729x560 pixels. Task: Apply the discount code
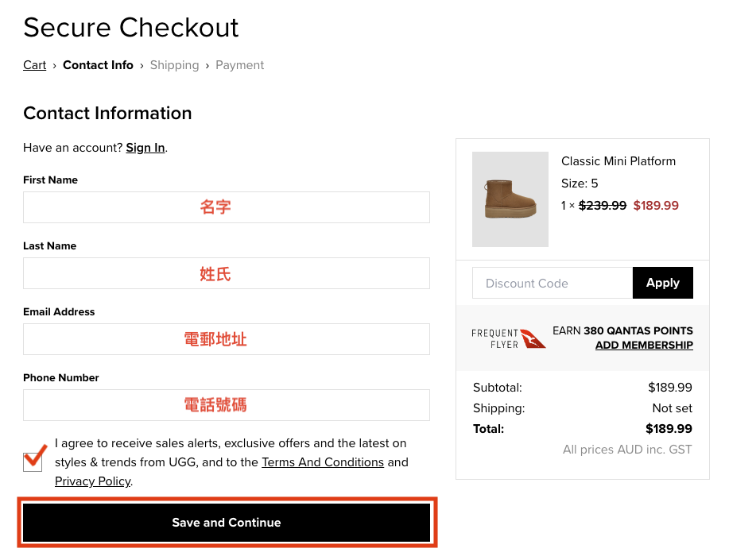pyautogui.click(x=662, y=283)
